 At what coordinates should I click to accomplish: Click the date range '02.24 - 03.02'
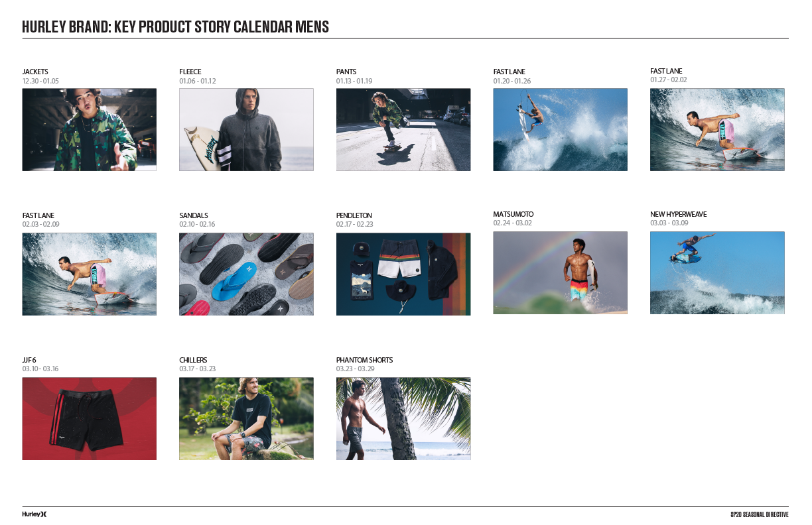[513, 223]
